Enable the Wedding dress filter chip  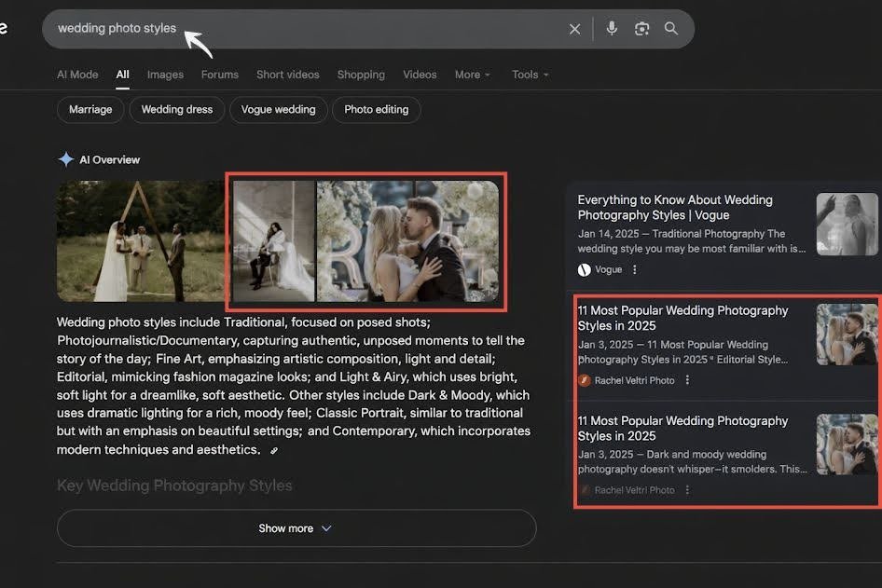pyautogui.click(x=176, y=109)
